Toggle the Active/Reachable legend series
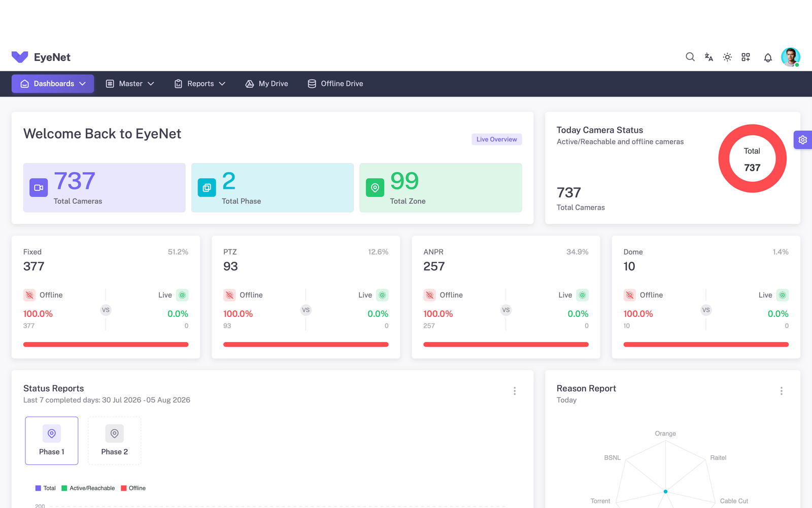This screenshot has width=812, height=508. [x=88, y=488]
